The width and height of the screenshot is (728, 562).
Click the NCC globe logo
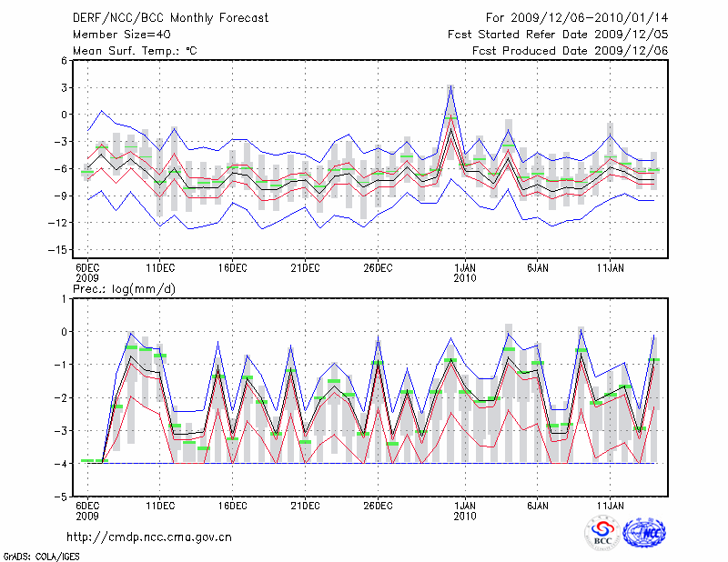coord(643,532)
